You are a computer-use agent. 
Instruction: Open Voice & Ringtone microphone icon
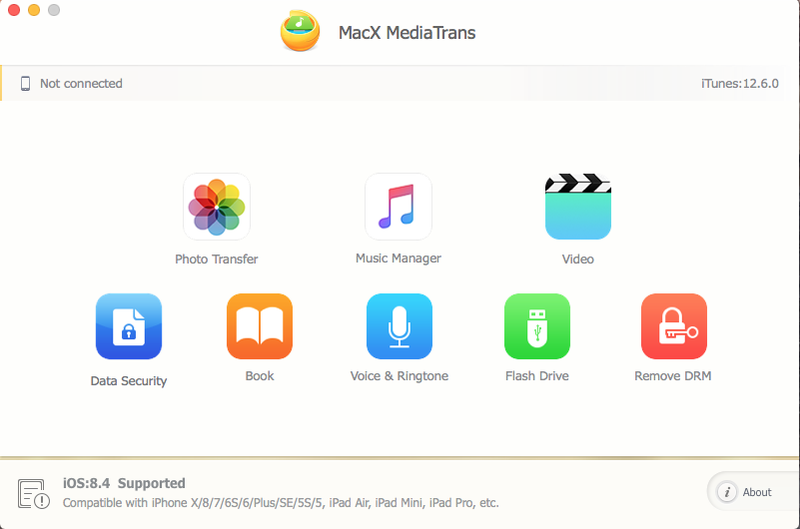click(399, 326)
